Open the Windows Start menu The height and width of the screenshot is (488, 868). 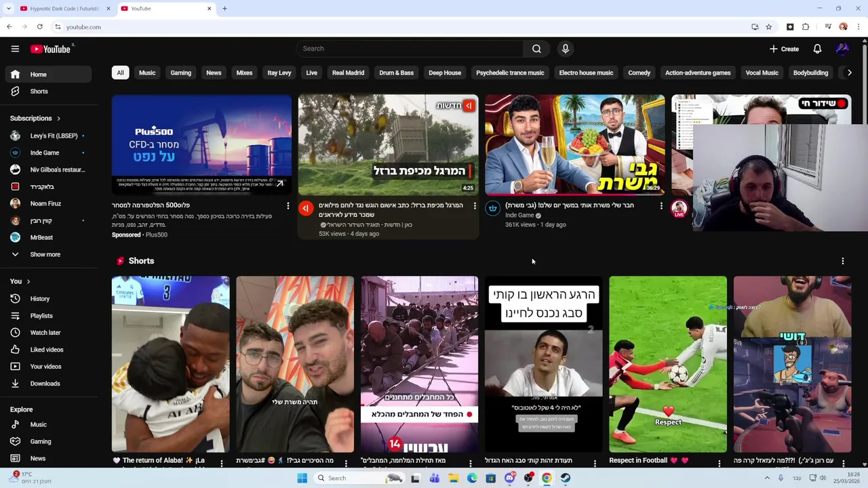click(302, 478)
